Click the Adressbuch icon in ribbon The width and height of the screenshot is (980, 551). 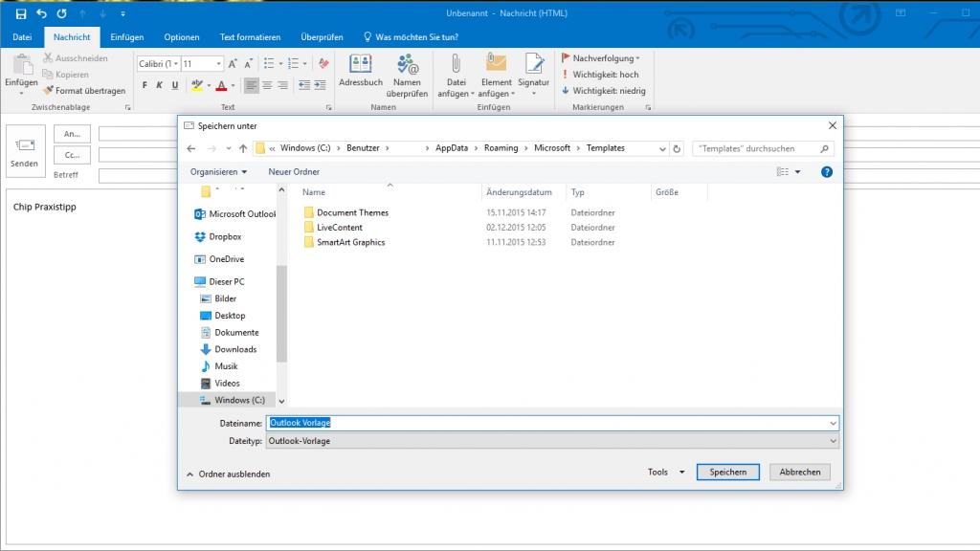coord(361,65)
